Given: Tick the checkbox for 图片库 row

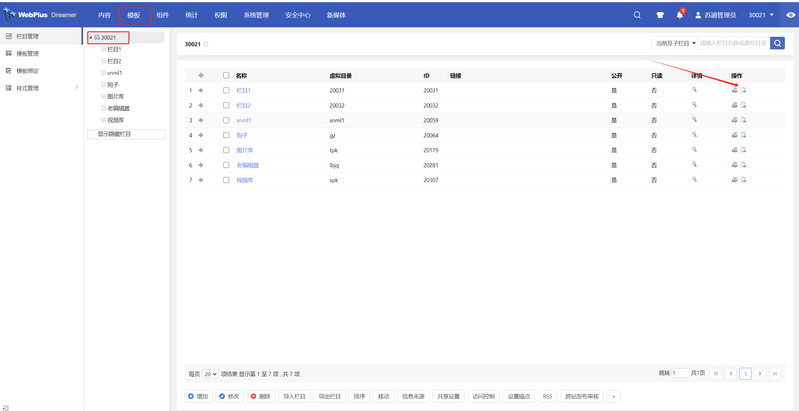Looking at the screenshot, I should click(226, 150).
